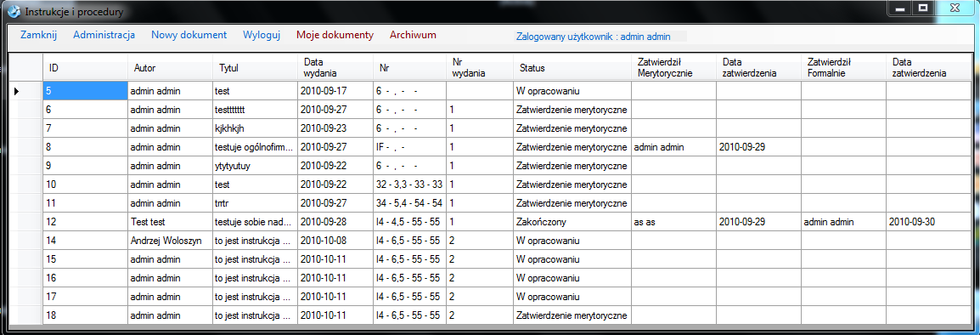Click the author cell 'Test test'

coord(170,221)
